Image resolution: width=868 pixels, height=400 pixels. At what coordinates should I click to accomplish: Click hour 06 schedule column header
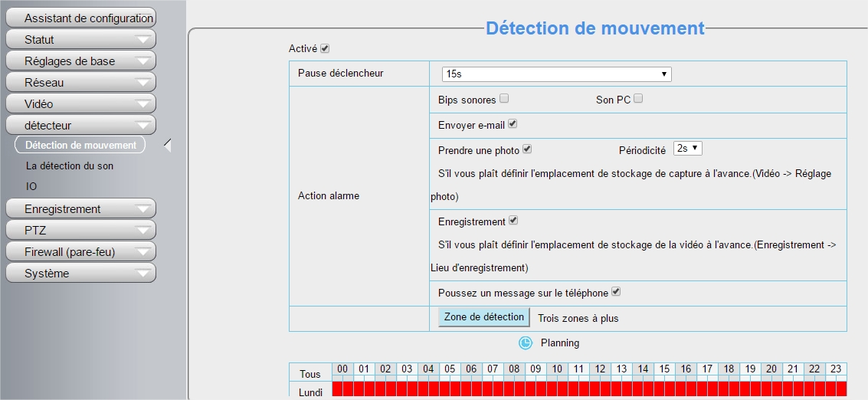pos(471,369)
